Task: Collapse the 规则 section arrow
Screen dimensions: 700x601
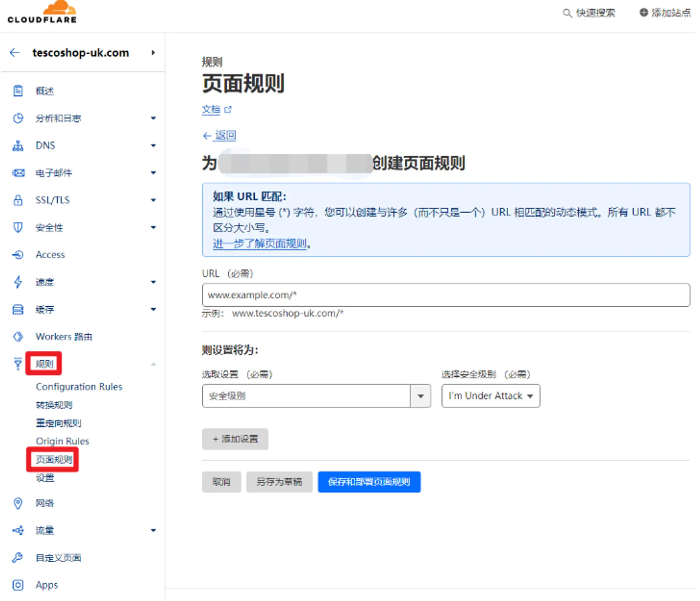Action: coord(153,364)
